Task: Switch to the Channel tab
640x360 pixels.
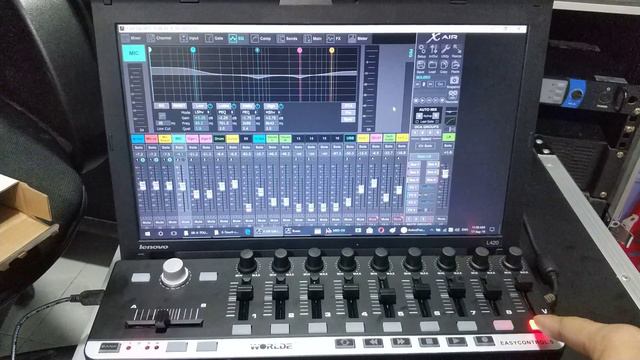Action: [x=160, y=38]
